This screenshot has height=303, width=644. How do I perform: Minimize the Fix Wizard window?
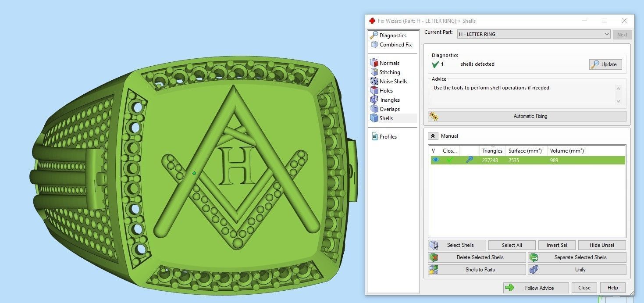pos(584,21)
